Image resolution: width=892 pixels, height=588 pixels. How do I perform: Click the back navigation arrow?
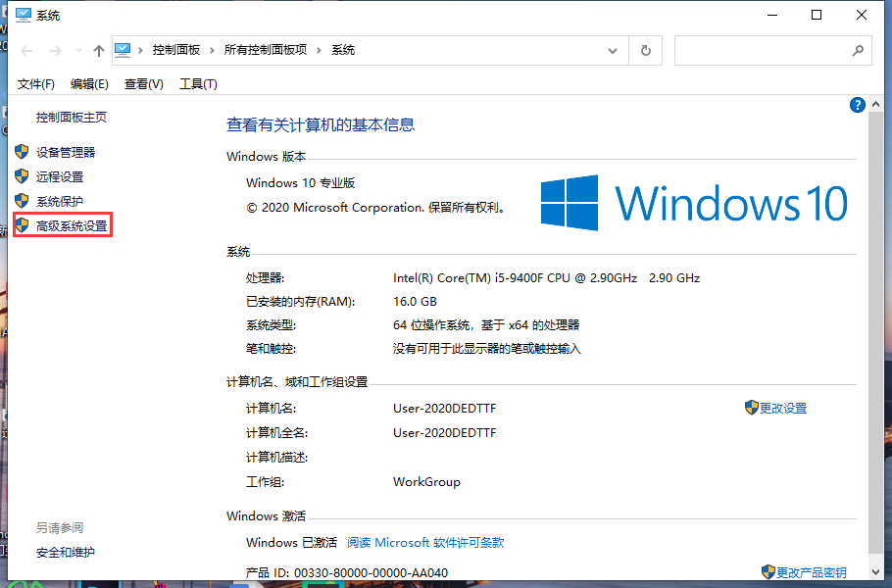tap(26, 50)
